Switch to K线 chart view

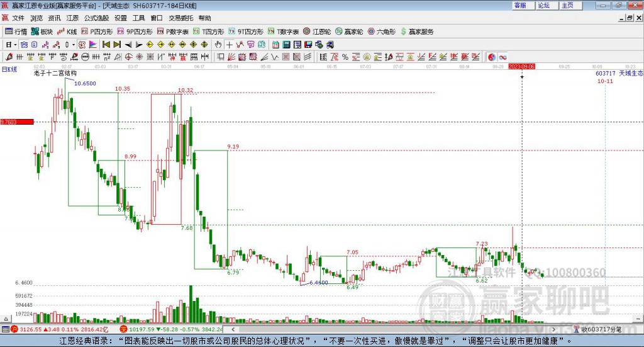[x=67, y=31]
